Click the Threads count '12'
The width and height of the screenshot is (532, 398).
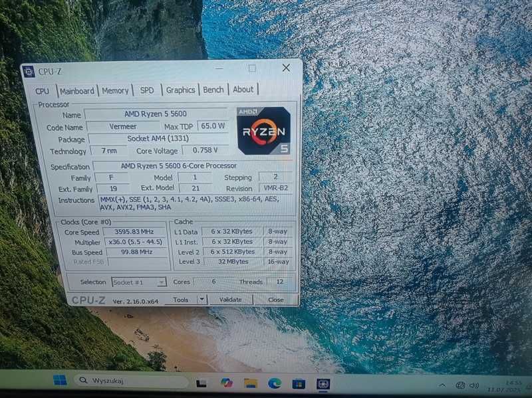280,281
